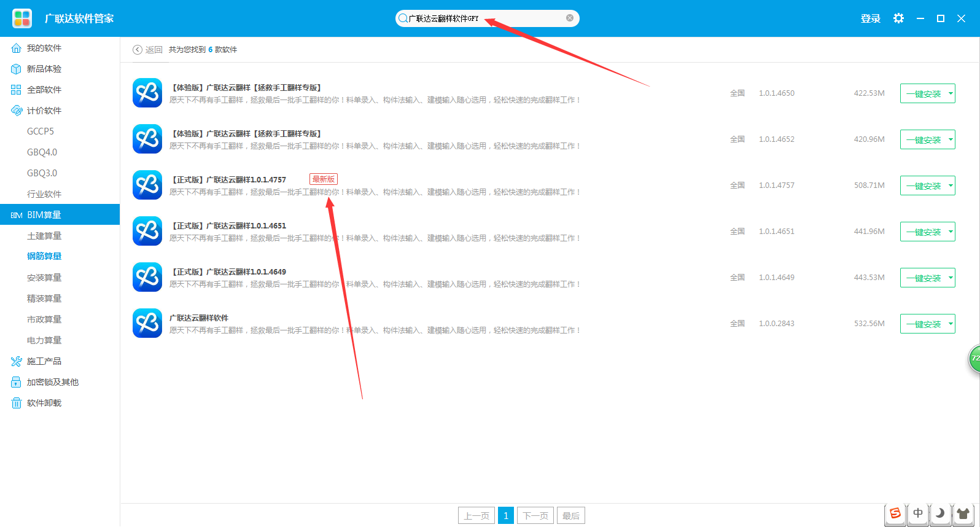Go to next page 下一页
Image resolution: width=980 pixels, height=527 pixels.
(x=535, y=515)
